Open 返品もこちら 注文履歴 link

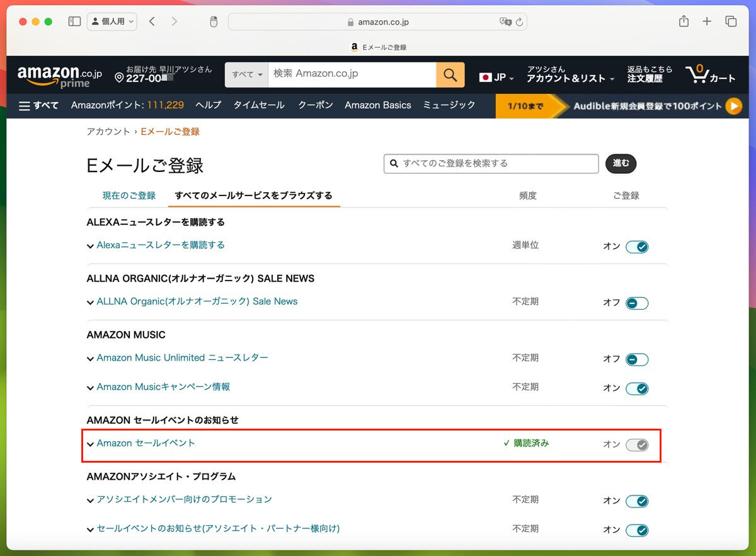click(650, 74)
